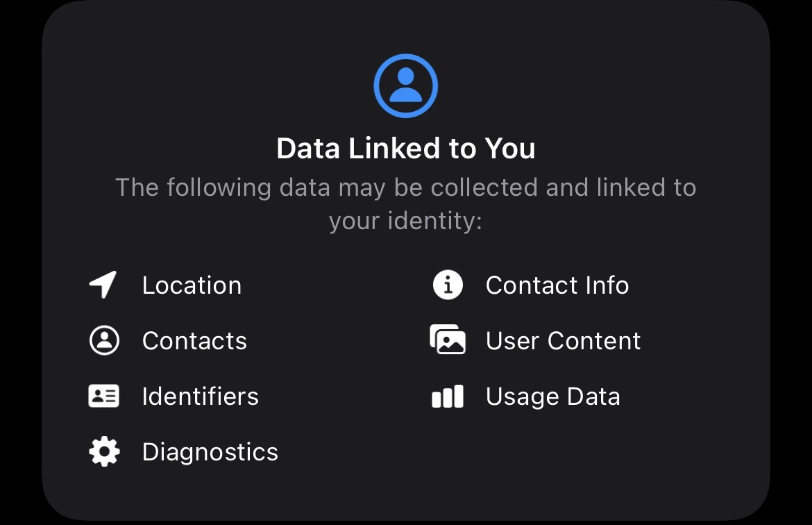Click the Location arrow icon

pos(103,285)
